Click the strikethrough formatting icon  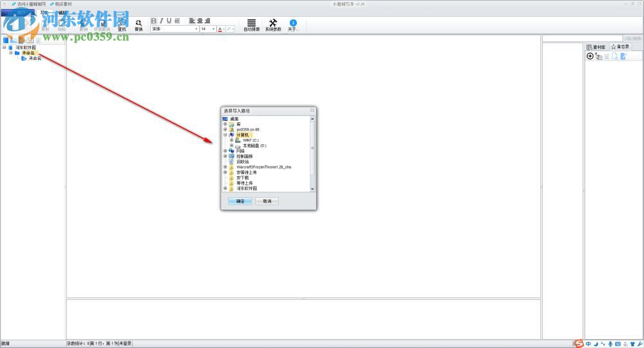pyautogui.click(x=177, y=21)
